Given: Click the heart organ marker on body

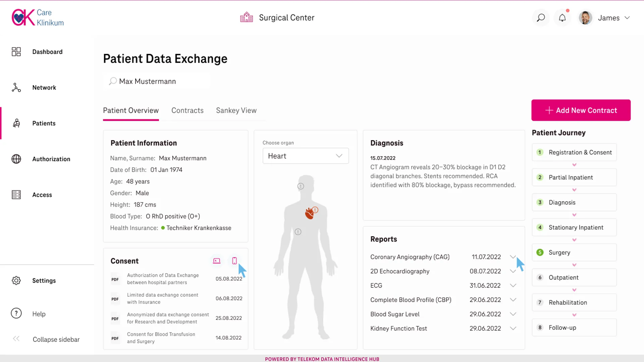Looking at the screenshot, I should coord(309,214).
